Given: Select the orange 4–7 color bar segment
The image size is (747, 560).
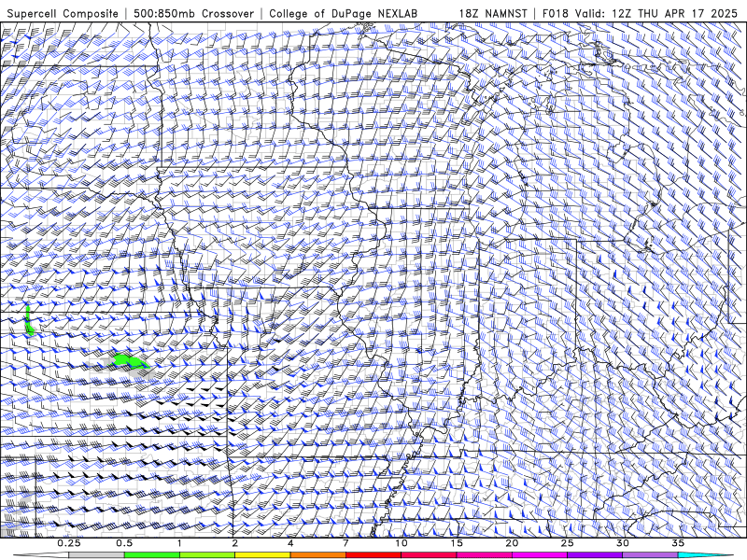Looking at the screenshot, I should [317, 555].
